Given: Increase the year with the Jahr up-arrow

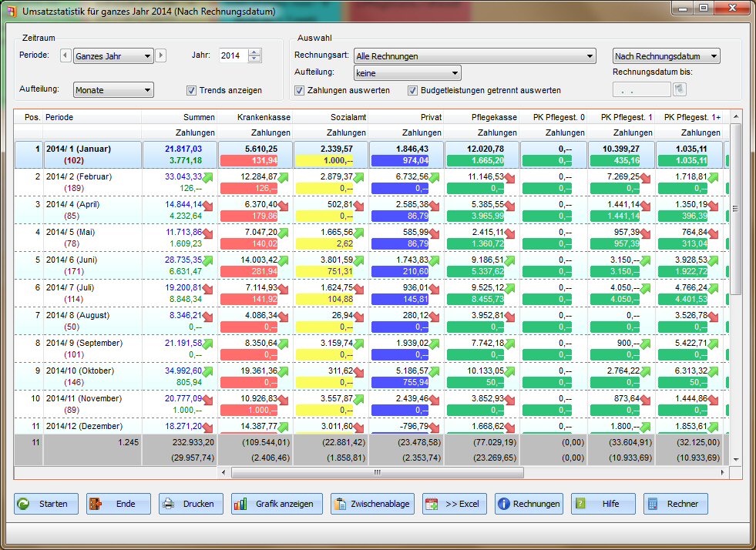Looking at the screenshot, I should pos(255,52).
